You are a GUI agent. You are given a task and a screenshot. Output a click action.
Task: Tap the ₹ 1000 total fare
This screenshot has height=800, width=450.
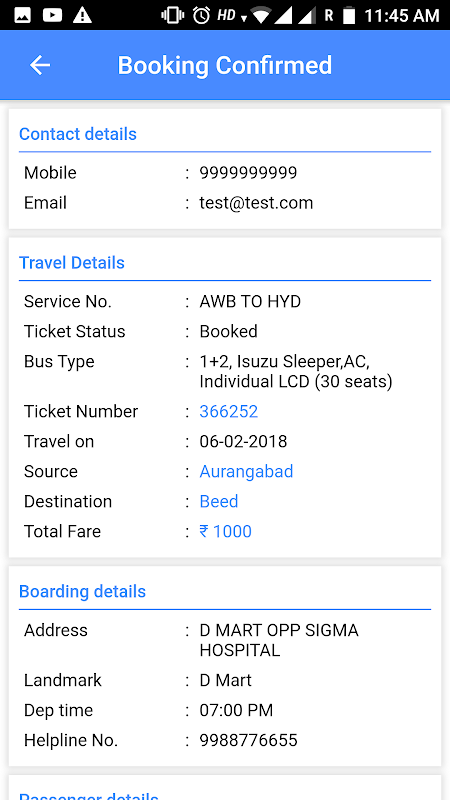[x=225, y=531]
